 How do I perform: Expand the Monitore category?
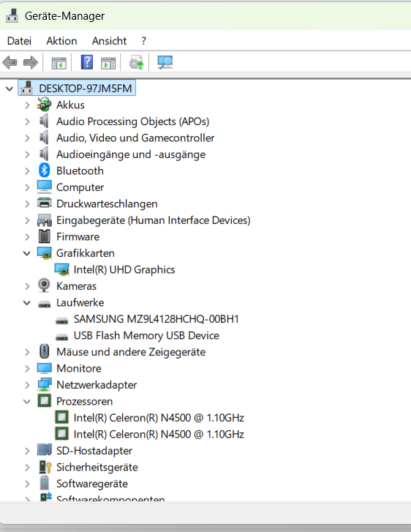tap(27, 369)
